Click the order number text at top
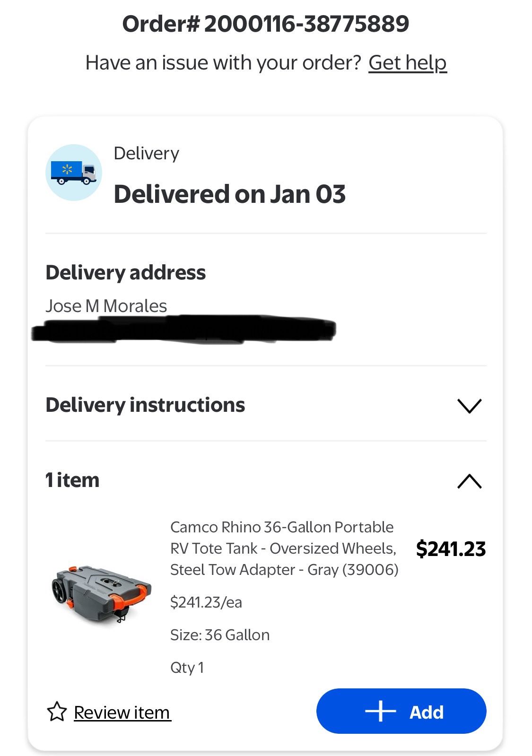 266,24
